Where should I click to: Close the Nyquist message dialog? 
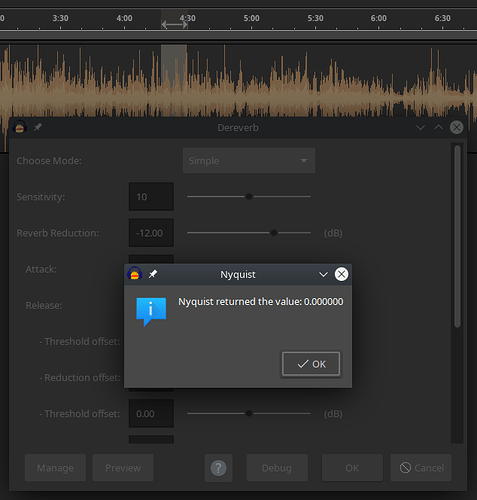point(341,274)
